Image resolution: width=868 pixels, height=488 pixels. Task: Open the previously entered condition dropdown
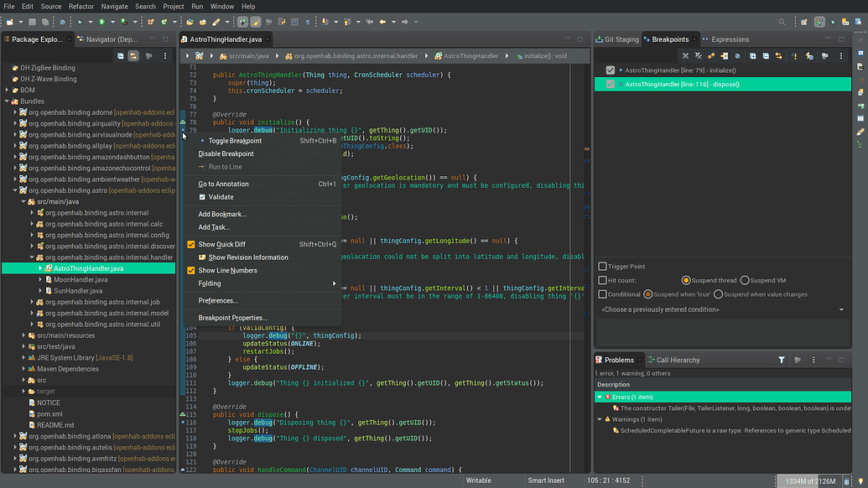click(840, 309)
